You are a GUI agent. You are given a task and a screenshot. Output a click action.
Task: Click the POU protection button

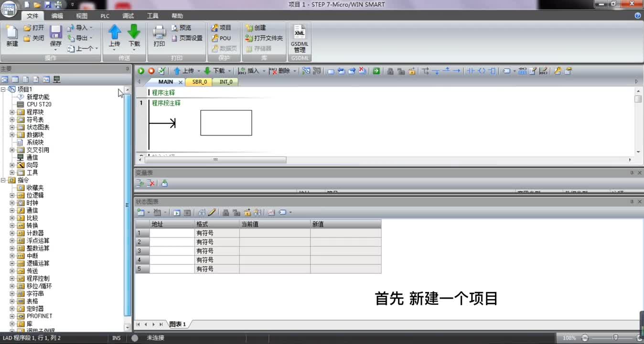tap(221, 38)
